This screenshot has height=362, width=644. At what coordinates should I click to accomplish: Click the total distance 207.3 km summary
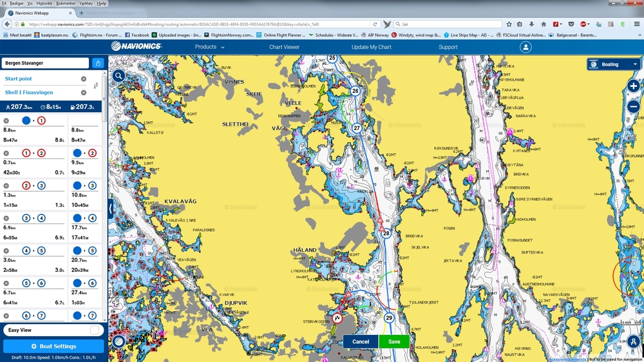click(x=19, y=107)
